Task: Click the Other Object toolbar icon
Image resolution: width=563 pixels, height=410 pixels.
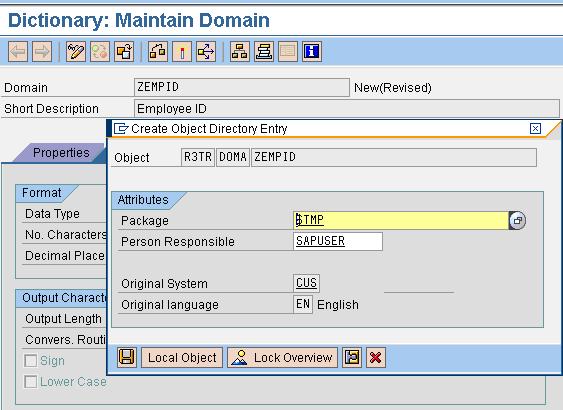Action: (124, 52)
